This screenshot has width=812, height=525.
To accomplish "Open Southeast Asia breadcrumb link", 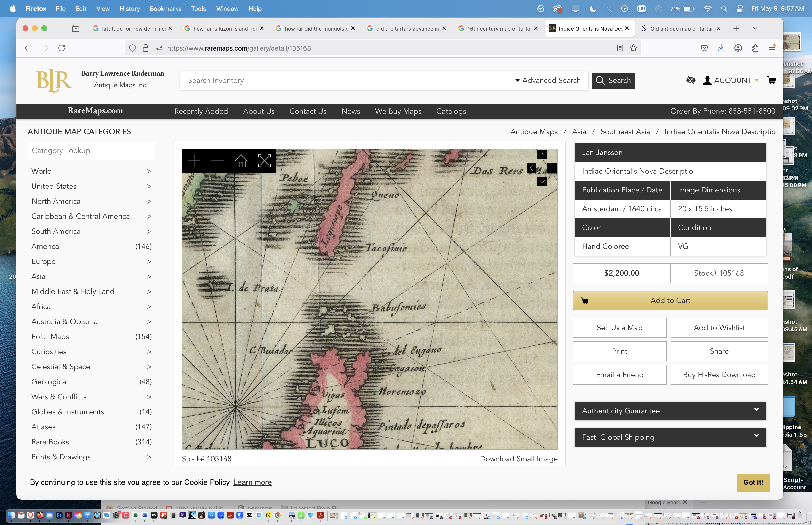I will click(x=625, y=132).
